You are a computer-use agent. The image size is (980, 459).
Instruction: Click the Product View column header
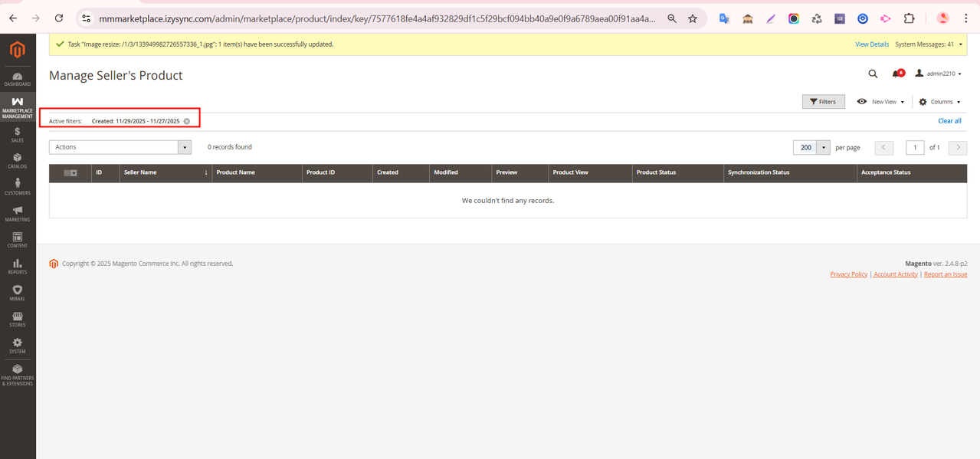[x=590, y=173]
